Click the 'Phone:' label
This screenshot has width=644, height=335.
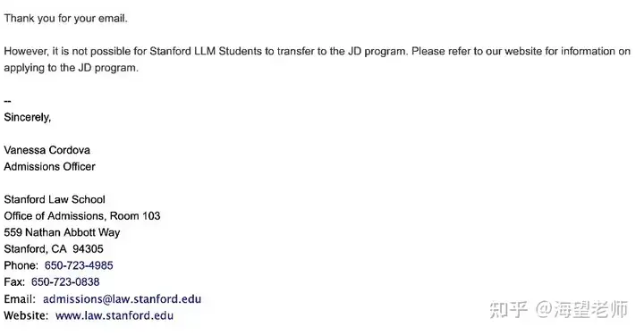[x=21, y=265]
